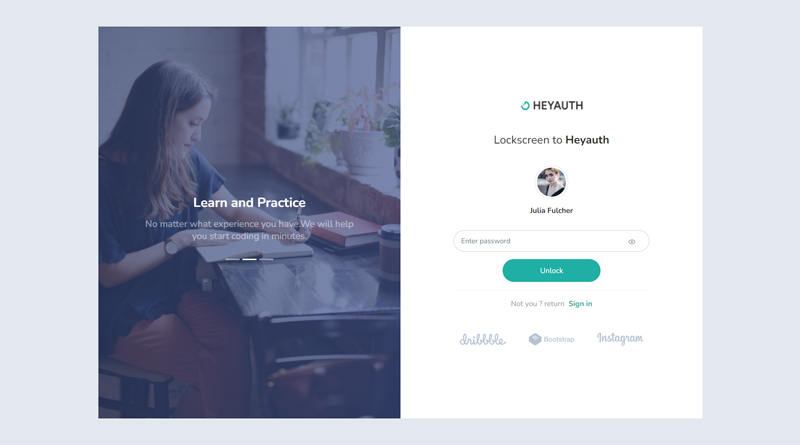Image resolution: width=800 pixels, height=445 pixels.
Task: Click the Instagram logo
Action: click(620, 338)
